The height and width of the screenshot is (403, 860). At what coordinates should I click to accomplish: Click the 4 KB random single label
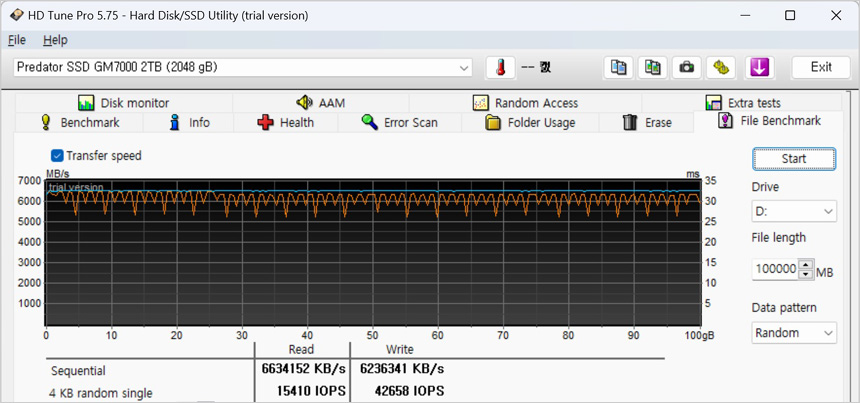(x=101, y=393)
